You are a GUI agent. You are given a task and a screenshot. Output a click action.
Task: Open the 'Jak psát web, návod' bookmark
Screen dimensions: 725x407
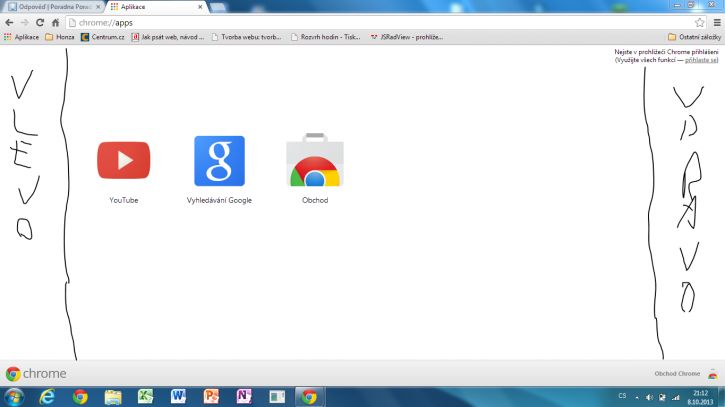[x=167, y=37]
